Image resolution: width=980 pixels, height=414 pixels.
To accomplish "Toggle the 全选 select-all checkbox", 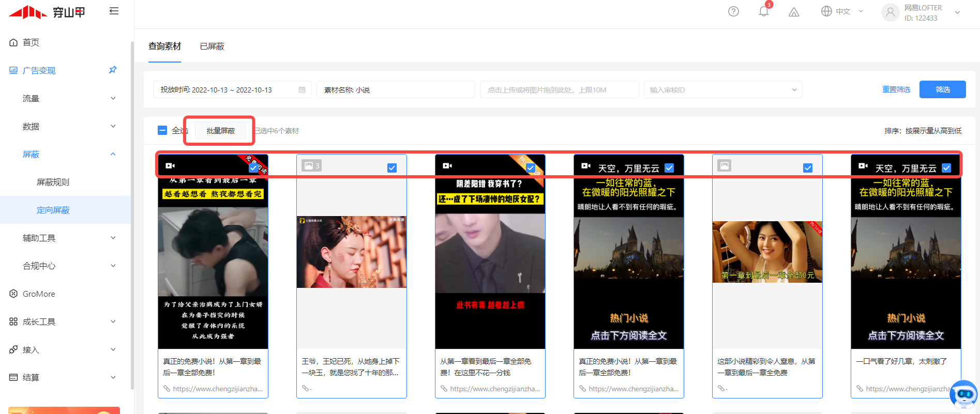I will (162, 130).
